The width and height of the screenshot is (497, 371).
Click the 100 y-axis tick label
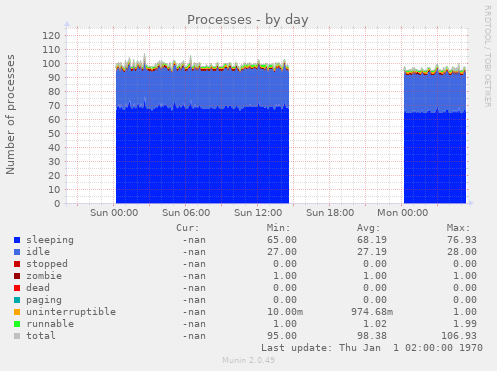click(51, 64)
